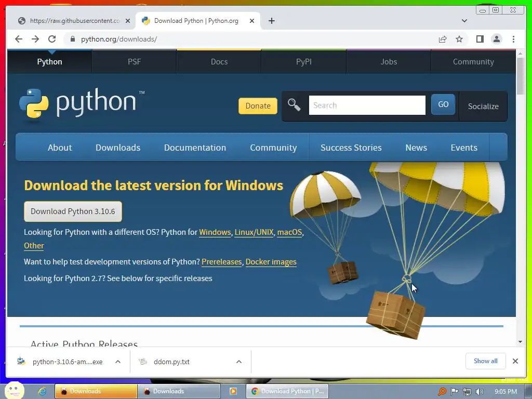Select the Community top tab

tap(473, 62)
